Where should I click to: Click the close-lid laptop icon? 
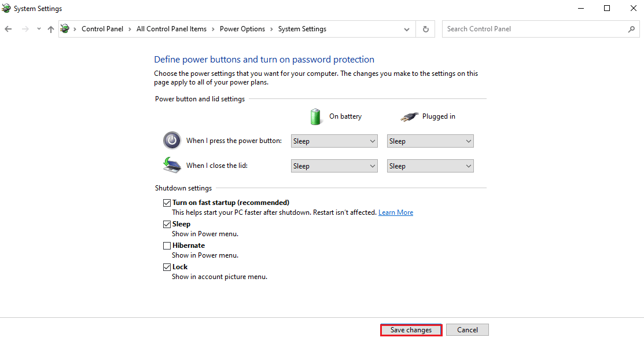pyautogui.click(x=172, y=165)
